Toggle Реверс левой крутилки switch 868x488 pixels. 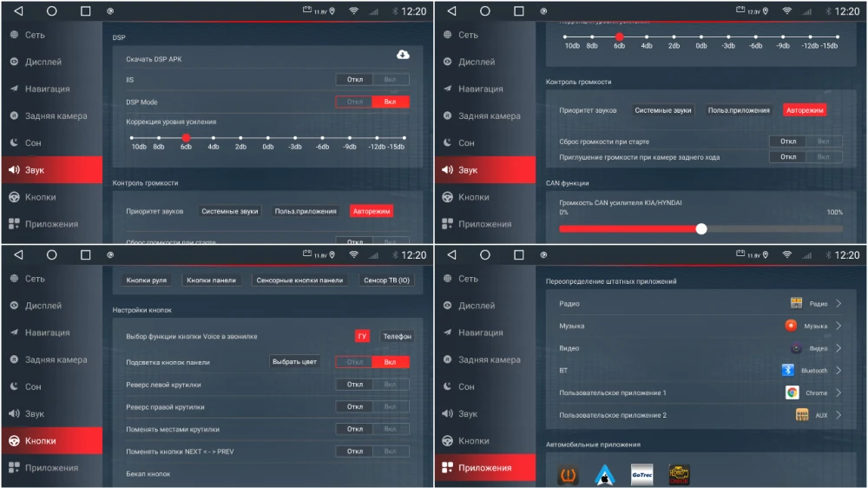click(372, 384)
